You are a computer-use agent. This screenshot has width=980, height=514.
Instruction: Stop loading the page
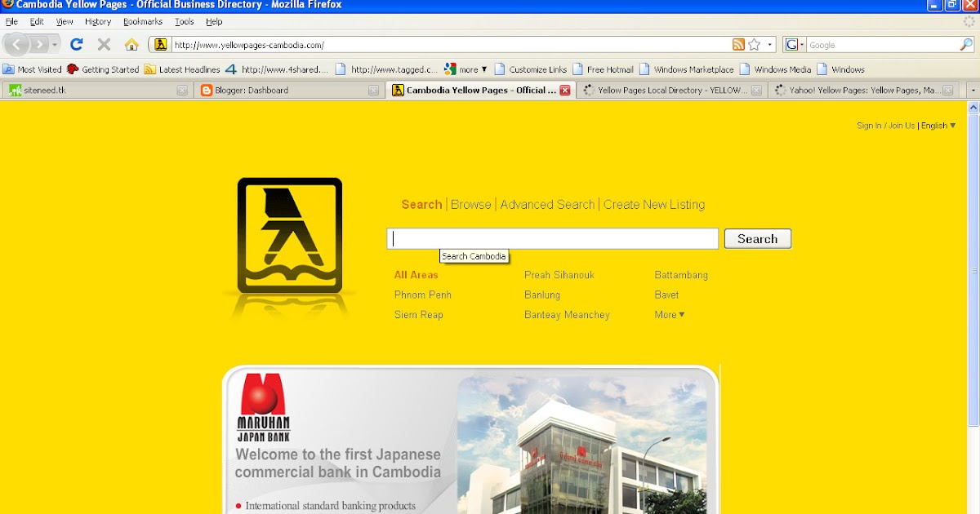click(x=104, y=45)
